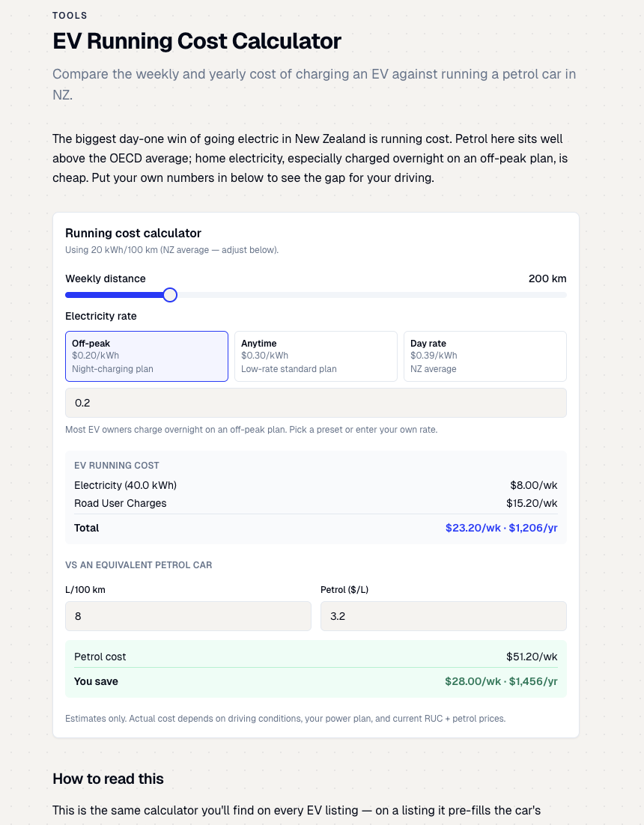Click the Road User Charges row
The image size is (644, 825).
pos(316,504)
